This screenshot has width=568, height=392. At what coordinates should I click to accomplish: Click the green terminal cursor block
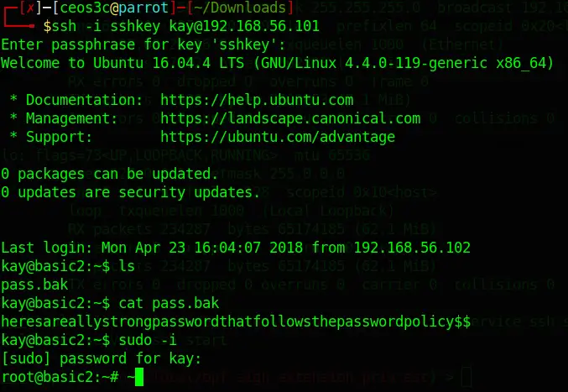pyautogui.click(x=139, y=377)
